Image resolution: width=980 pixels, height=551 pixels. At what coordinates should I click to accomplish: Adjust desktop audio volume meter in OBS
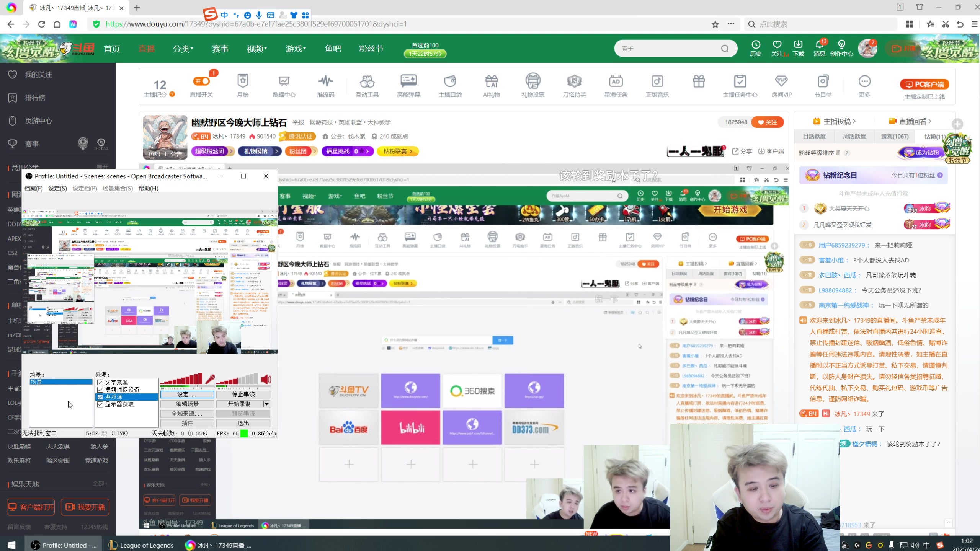[237, 379]
